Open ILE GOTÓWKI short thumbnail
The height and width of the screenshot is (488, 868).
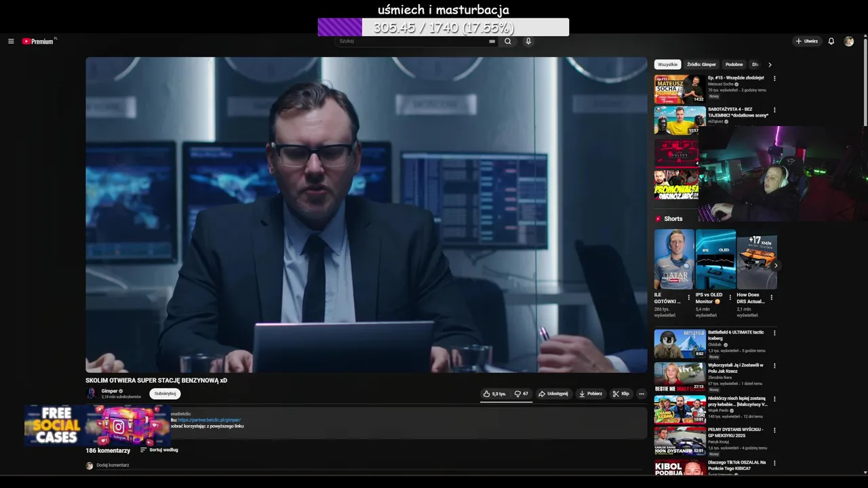pos(674,260)
